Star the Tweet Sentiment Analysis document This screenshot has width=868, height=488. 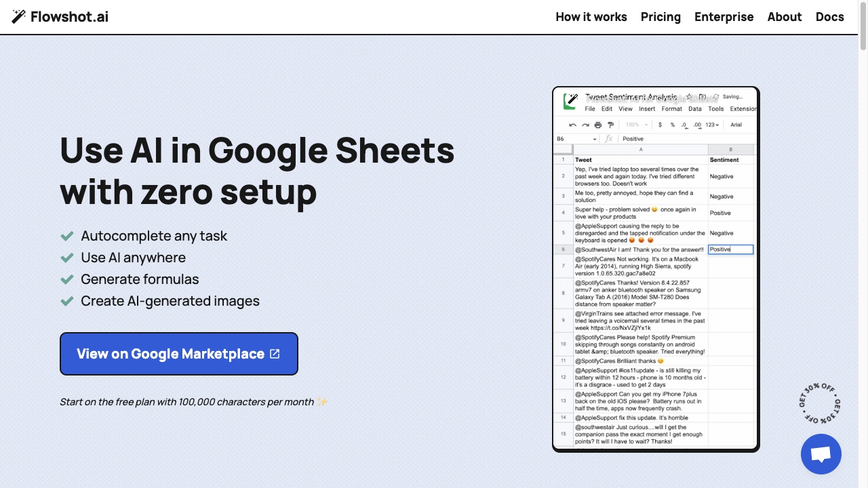point(689,97)
